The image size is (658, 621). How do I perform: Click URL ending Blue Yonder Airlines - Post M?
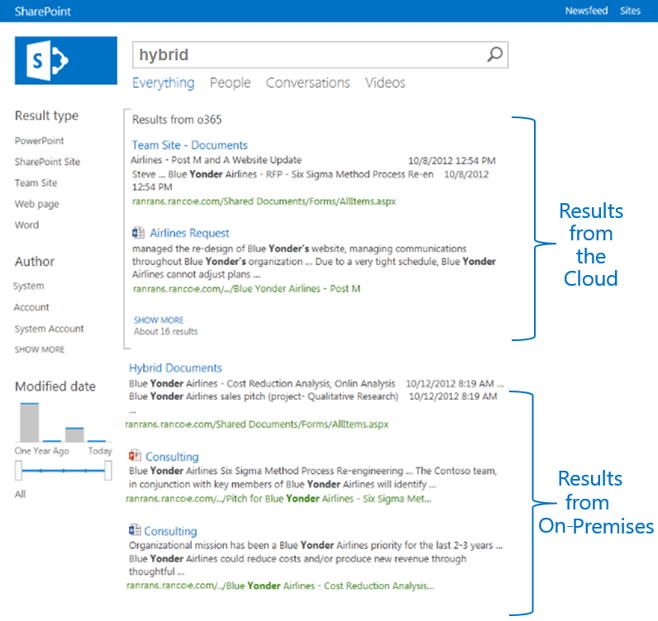click(x=247, y=289)
